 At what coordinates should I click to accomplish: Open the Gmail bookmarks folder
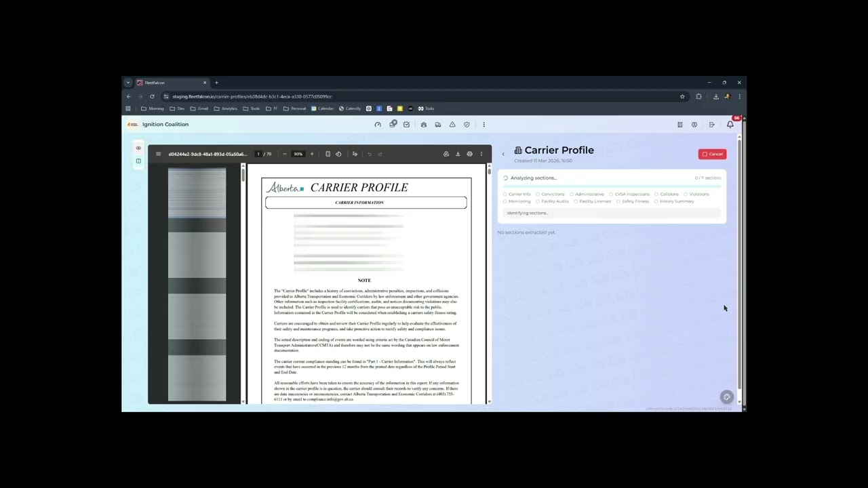pos(199,108)
